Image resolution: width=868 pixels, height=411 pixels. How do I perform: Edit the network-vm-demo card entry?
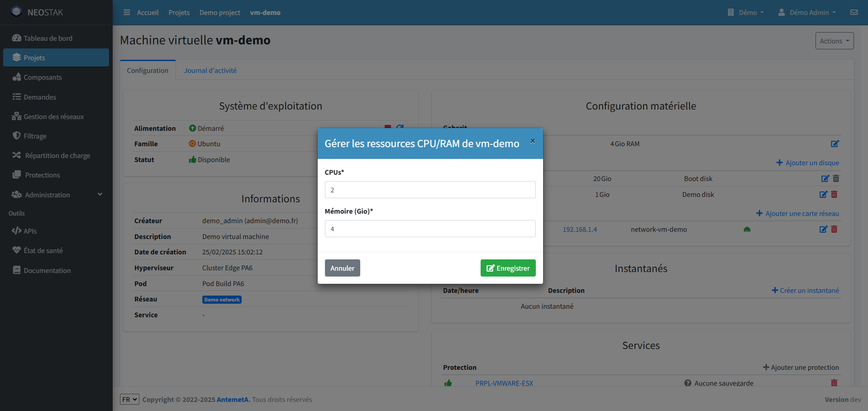tap(823, 229)
